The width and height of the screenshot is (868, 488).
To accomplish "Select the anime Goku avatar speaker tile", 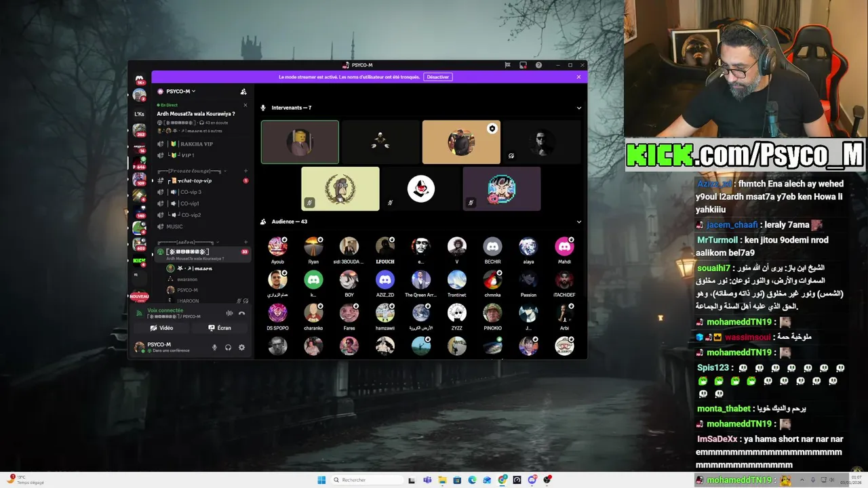I will [502, 188].
